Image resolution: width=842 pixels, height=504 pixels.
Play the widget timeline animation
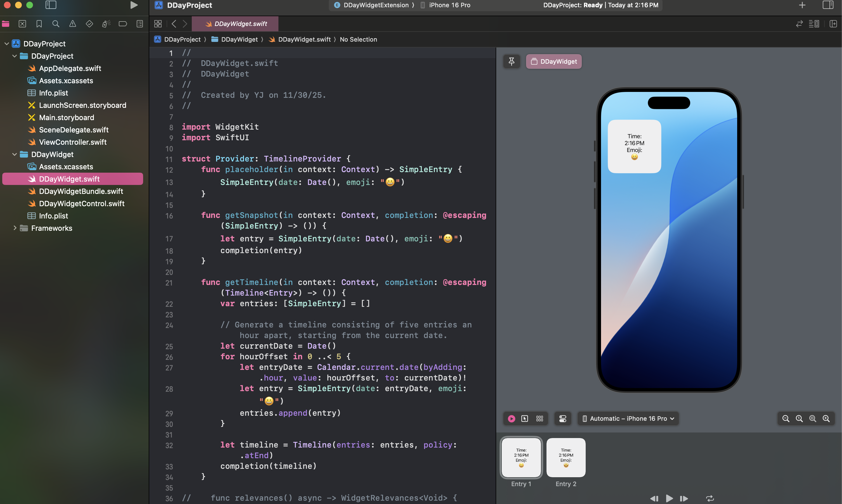click(669, 498)
